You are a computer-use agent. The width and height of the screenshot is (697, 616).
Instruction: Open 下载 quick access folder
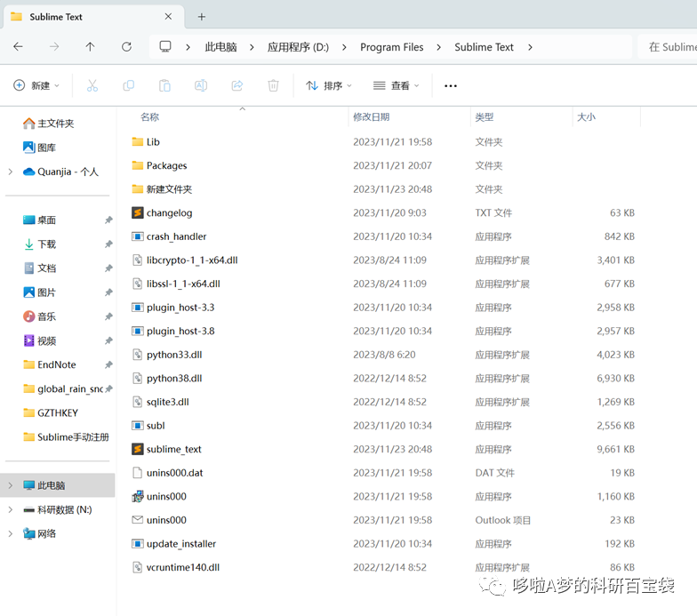tap(39, 244)
